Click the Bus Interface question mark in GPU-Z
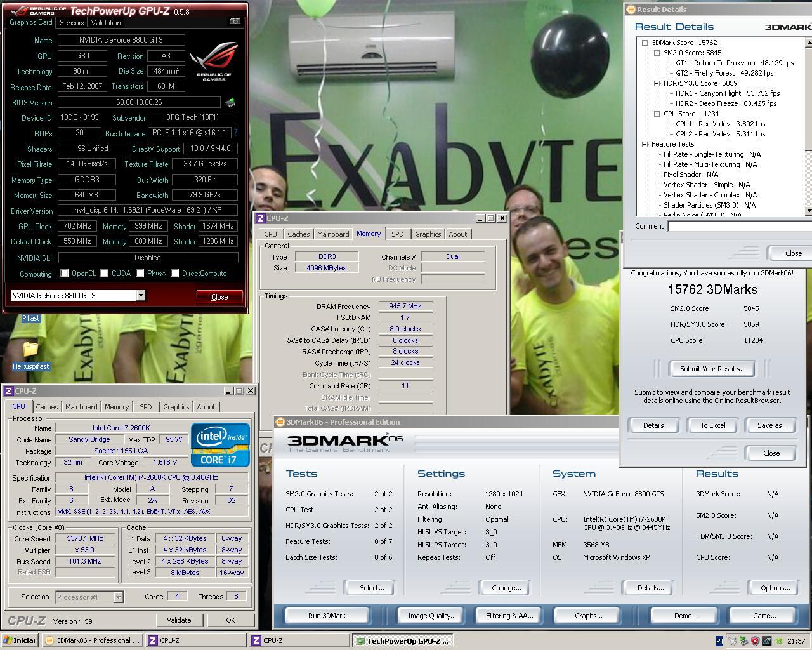Viewport: 812px width, 650px height. coord(235,133)
